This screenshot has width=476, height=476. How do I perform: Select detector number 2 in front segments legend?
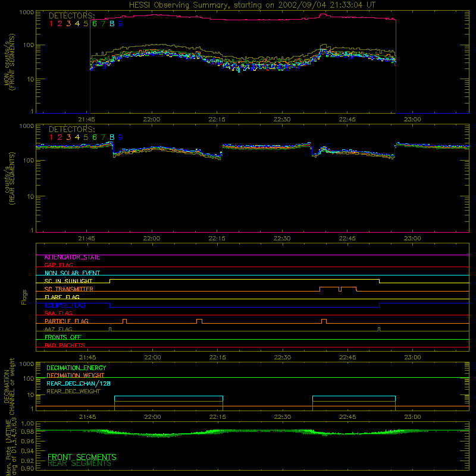(60, 24)
